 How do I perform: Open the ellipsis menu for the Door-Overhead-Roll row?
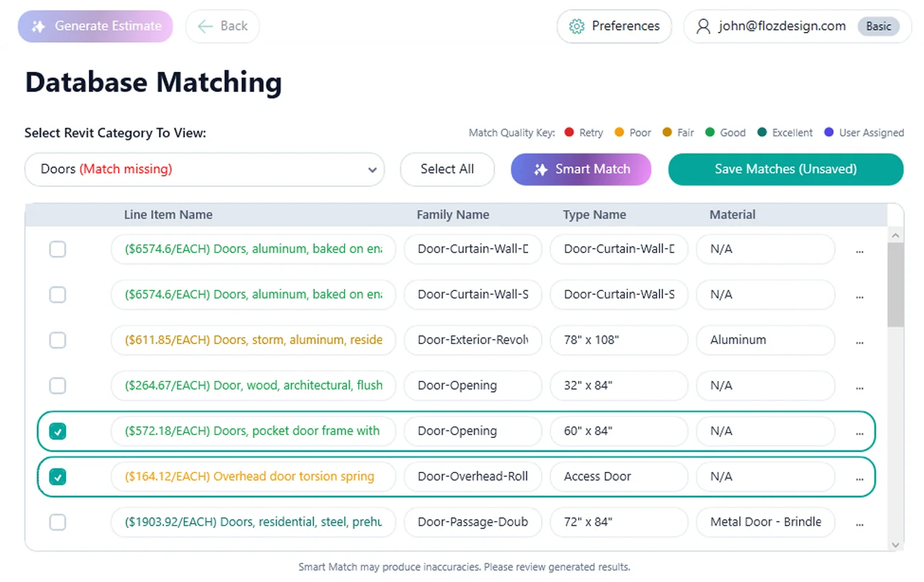click(859, 477)
